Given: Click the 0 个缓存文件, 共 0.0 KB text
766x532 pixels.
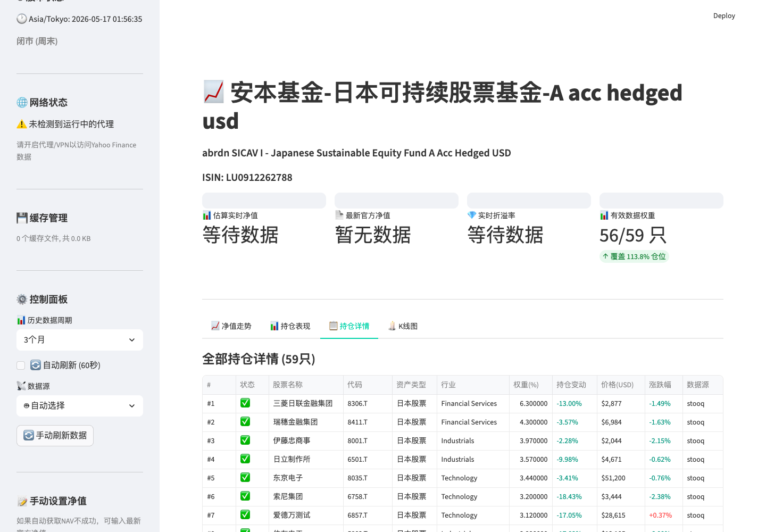Looking at the screenshot, I should pos(54,239).
